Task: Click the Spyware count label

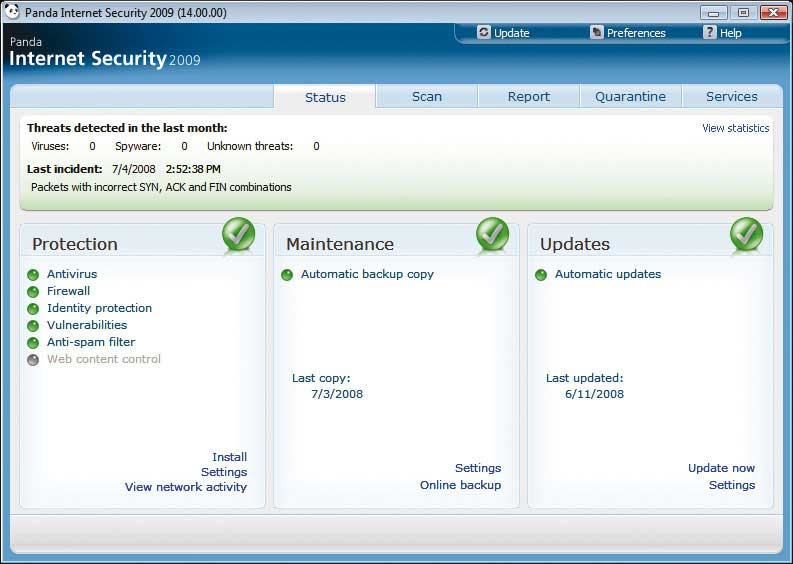Action: pyautogui.click(x=138, y=146)
